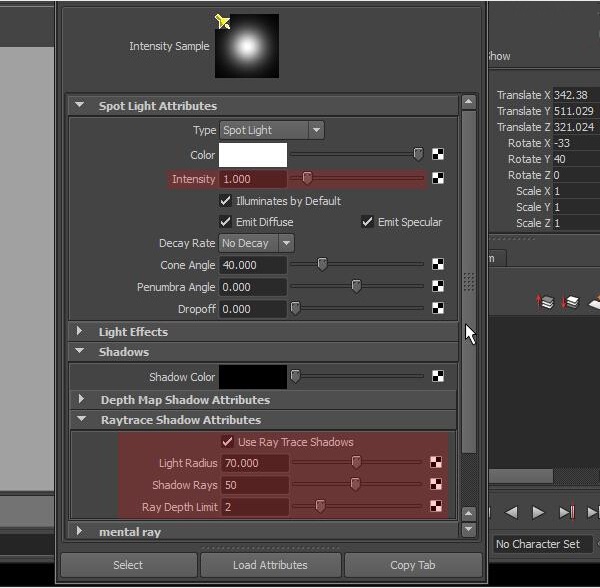
Task: Click the yellow spotlight icon above Intensity Sample
Action: 222,21
